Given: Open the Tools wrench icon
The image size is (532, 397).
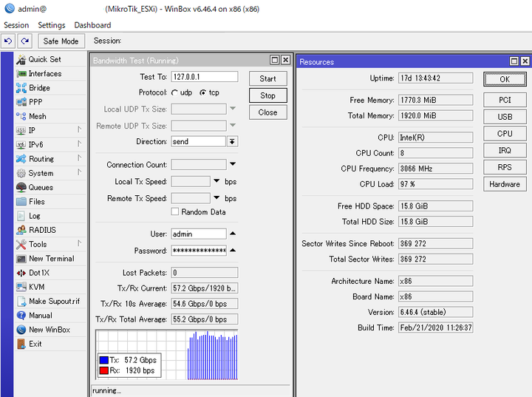Looking at the screenshot, I should click(21, 244).
